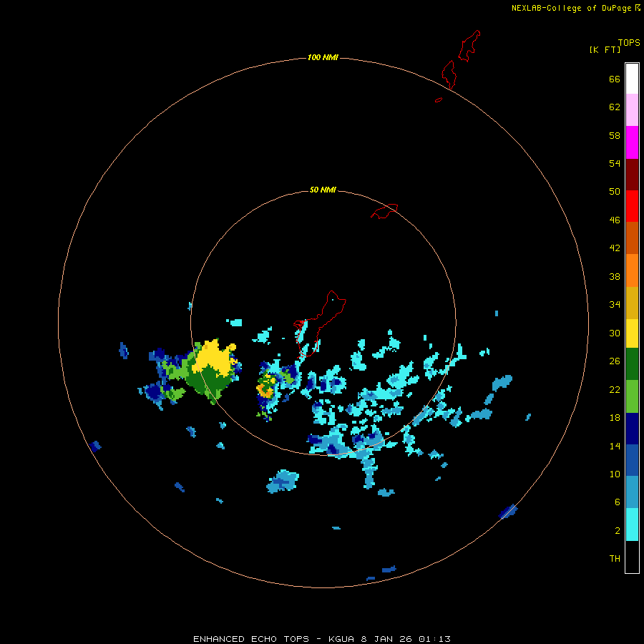
Task: Select the white swatch in the legend
Action: click(x=632, y=79)
